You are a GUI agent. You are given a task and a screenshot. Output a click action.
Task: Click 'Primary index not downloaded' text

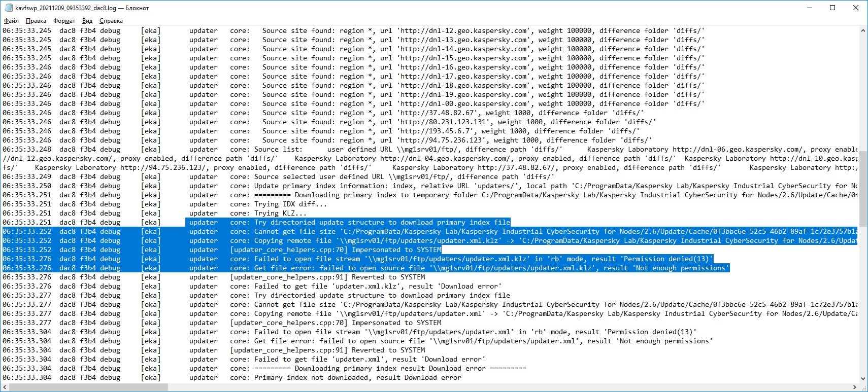pyautogui.click(x=311, y=378)
